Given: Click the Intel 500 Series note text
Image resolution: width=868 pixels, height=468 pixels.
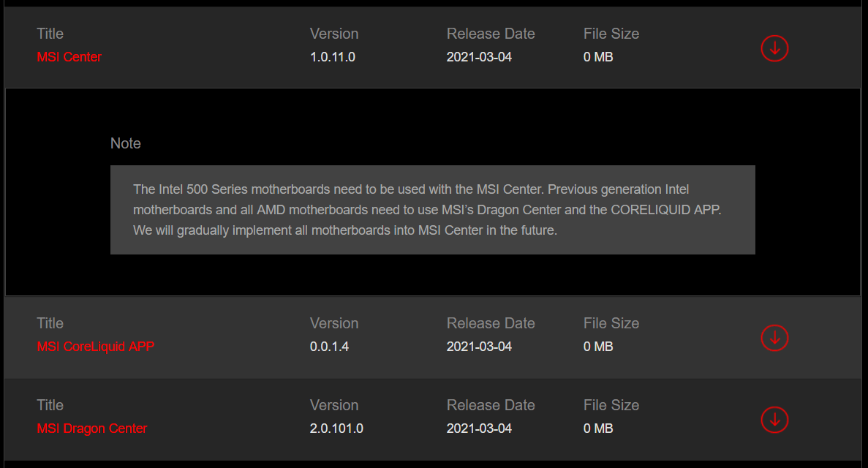Looking at the screenshot, I should (x=432, y=210).
